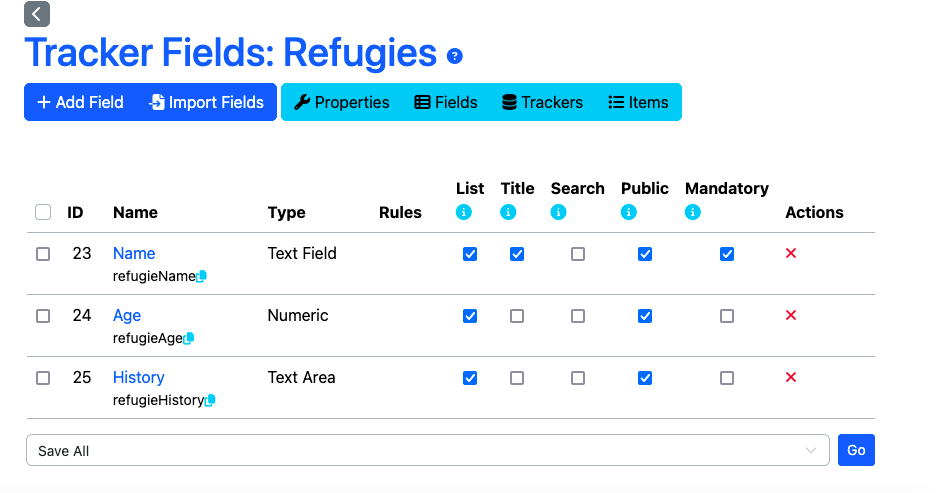Click the back arrow icon button
Screen dimensions: 936x493
[37, 14]
